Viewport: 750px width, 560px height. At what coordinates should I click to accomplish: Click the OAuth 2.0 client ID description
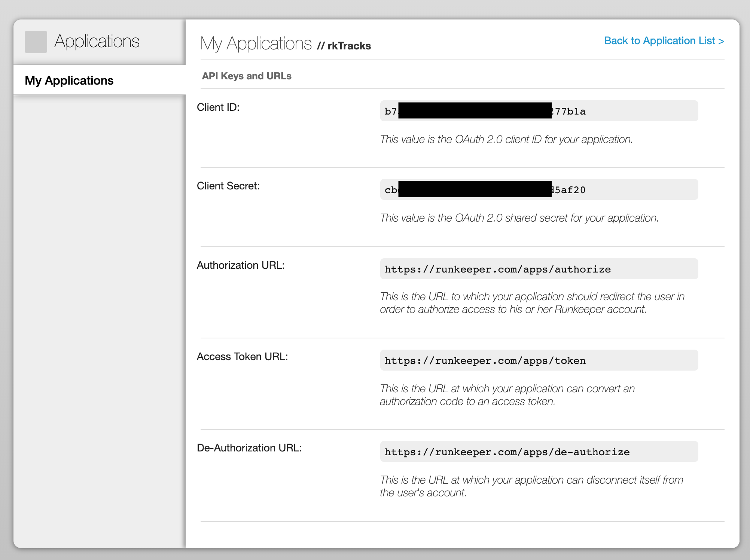[x=506, y=139]
